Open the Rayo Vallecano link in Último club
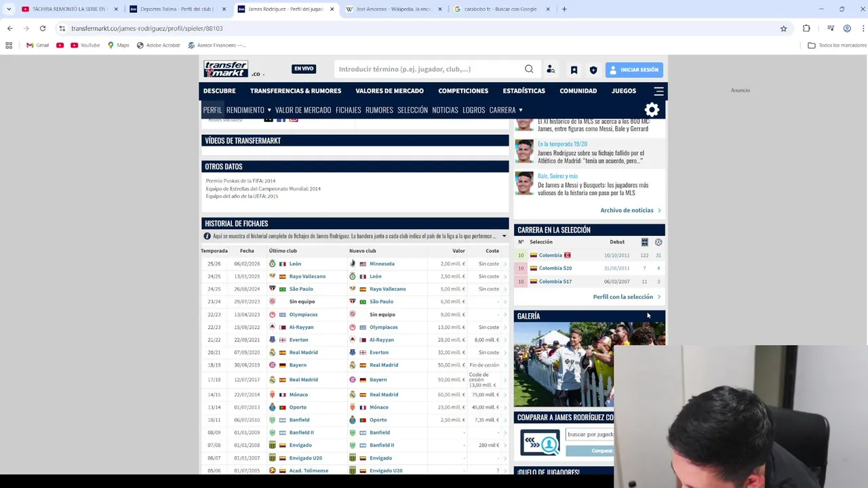This screenshot has width=868, height=488. [x=307, y=277]
